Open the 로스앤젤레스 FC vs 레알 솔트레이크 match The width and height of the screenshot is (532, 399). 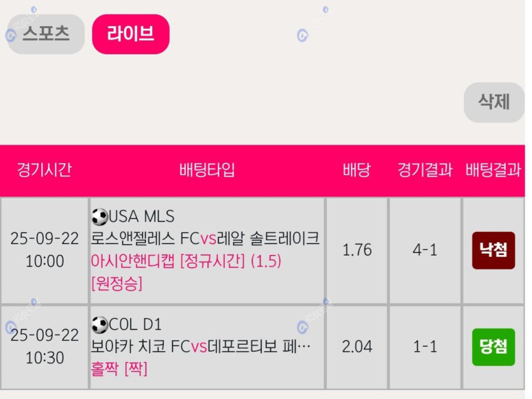point(205,239)
